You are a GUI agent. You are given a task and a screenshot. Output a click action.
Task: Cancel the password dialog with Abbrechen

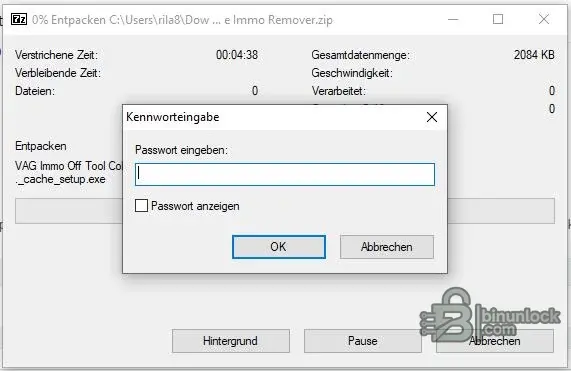(387, 247)
